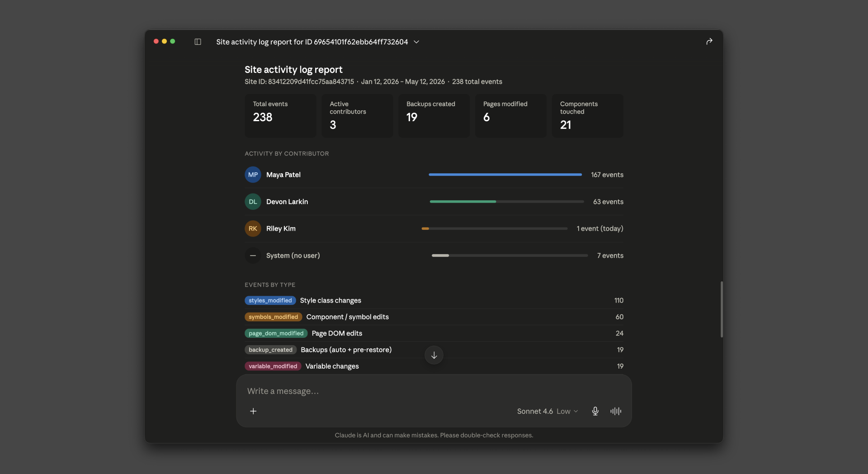Click the share arrow icon
The width and height of the screenshot is (868, 474).
coord(709,42)
